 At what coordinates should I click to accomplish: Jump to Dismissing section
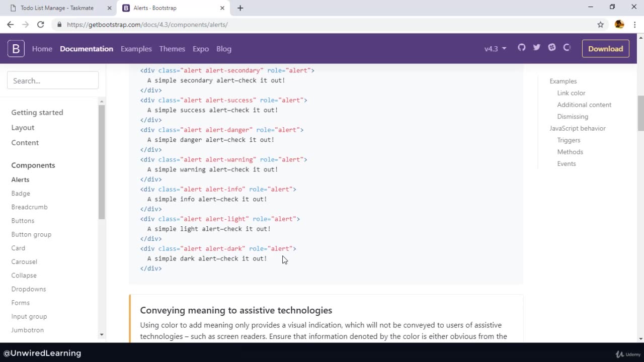(573, 116)
